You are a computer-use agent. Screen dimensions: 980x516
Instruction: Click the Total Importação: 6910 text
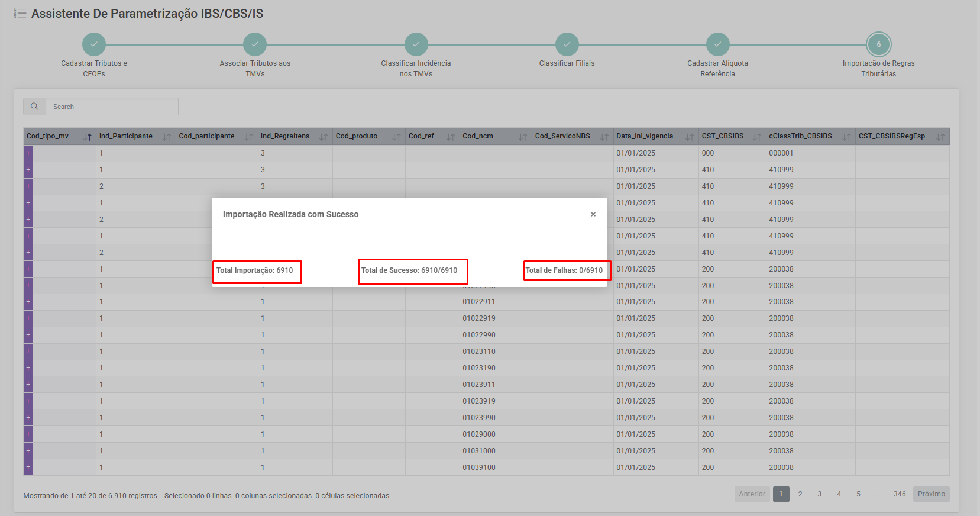pyautogui.click(x=255, y=270)
